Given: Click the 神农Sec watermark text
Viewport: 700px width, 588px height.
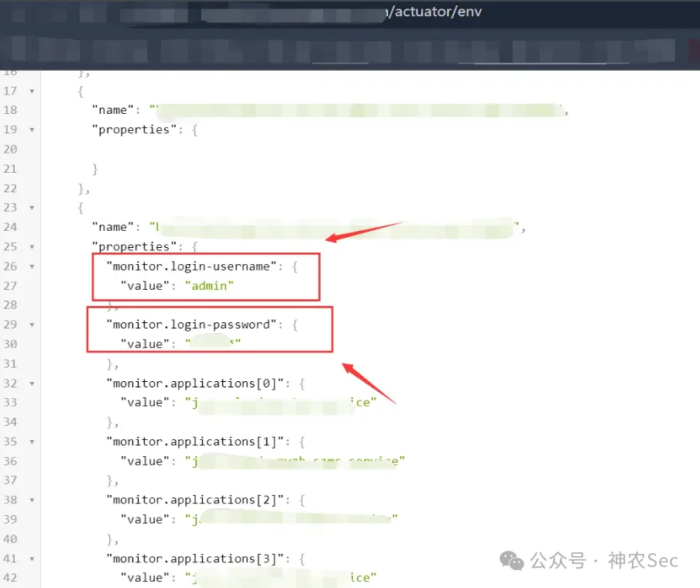Looking at the screenshot, I should pos(643,560).
